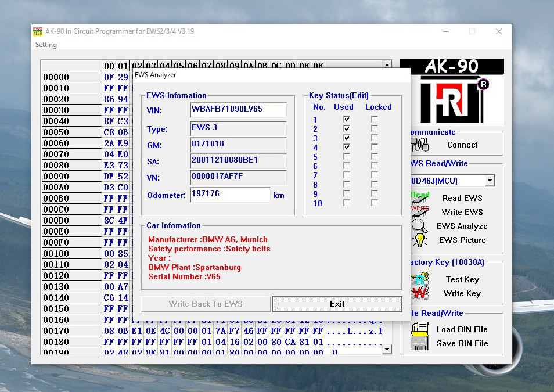Check Used checkbox for key 10

pos(347,203)
